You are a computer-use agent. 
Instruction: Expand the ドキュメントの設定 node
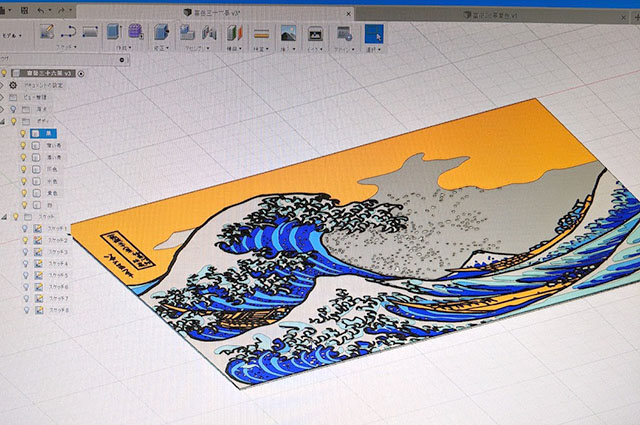[x=2, y=85]
